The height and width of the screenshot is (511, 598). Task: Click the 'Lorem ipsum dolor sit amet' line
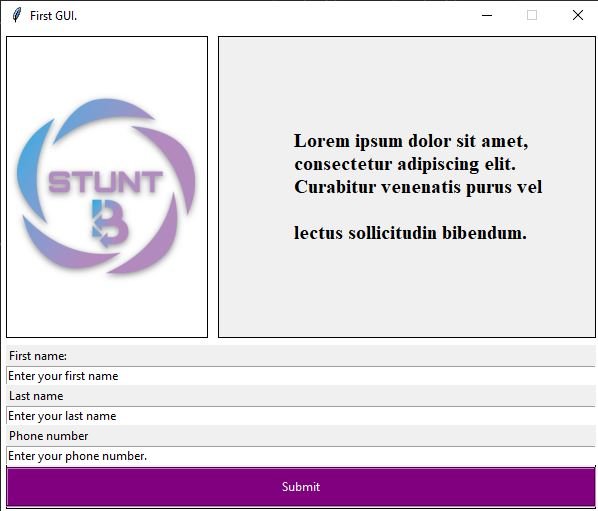(411, 141)
